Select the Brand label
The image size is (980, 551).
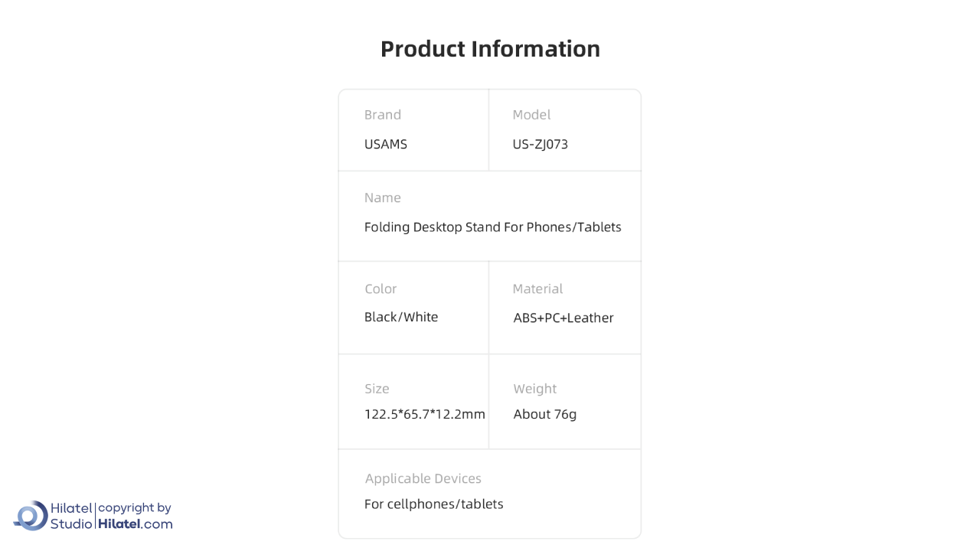coord(383,115)
